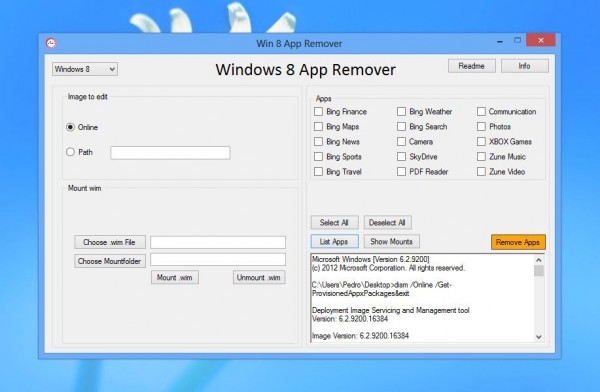Click Choose .wim File button

pyautogui.click(x=110, y=242)
